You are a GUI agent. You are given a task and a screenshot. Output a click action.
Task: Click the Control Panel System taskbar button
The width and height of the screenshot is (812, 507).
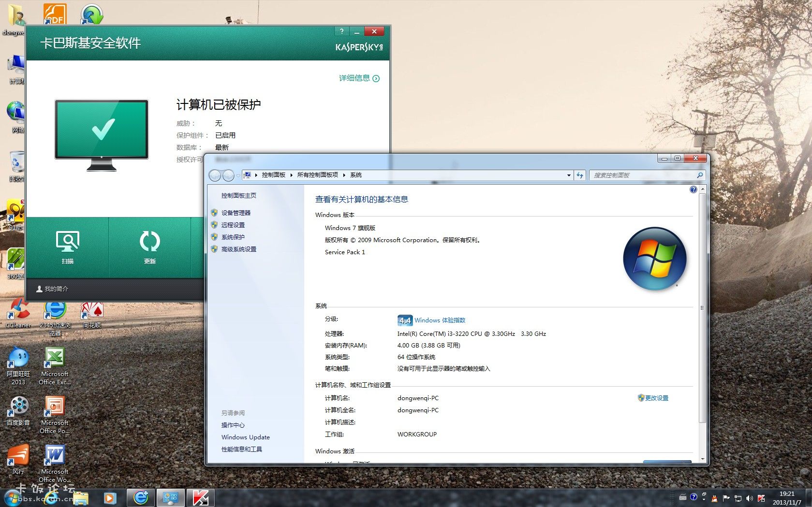170,498
